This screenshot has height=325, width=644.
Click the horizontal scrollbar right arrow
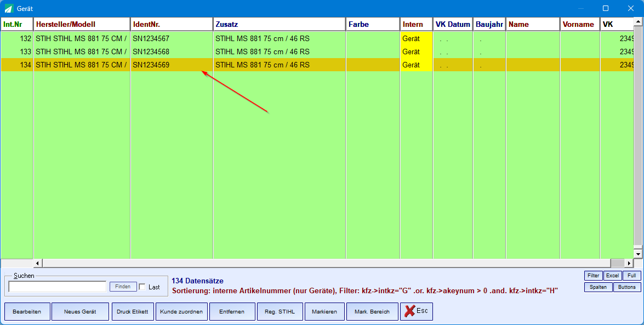629,263
